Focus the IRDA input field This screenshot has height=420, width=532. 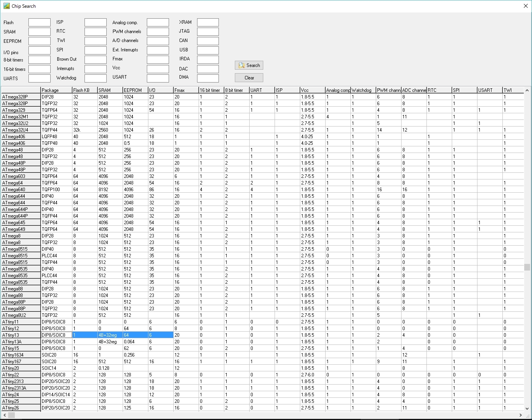point(208,60)
